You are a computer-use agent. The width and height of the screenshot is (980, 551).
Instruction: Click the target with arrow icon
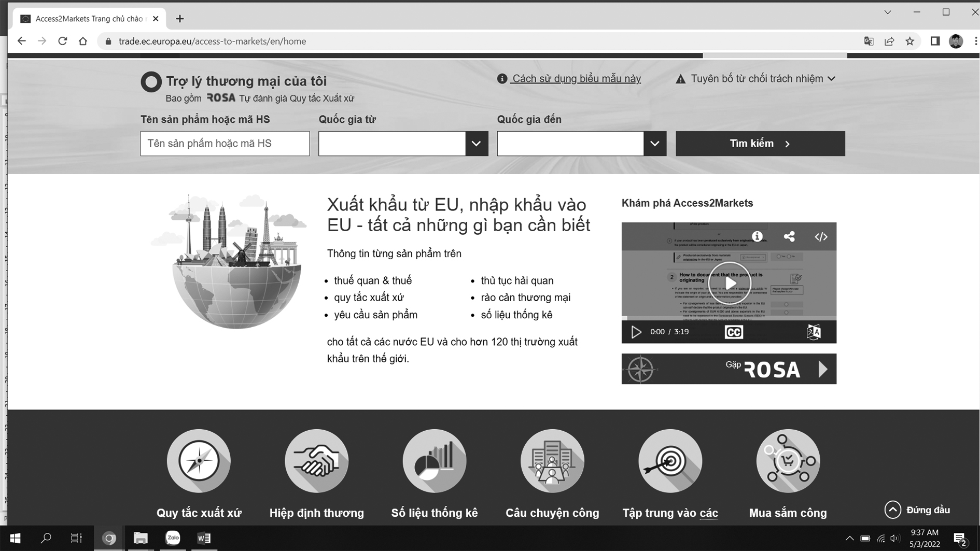click(670, 461)
